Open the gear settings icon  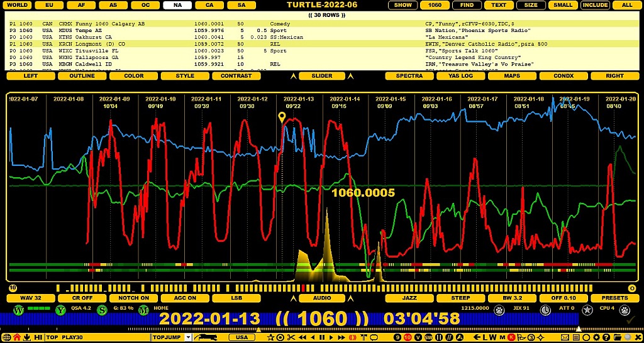tap(596, 337)
